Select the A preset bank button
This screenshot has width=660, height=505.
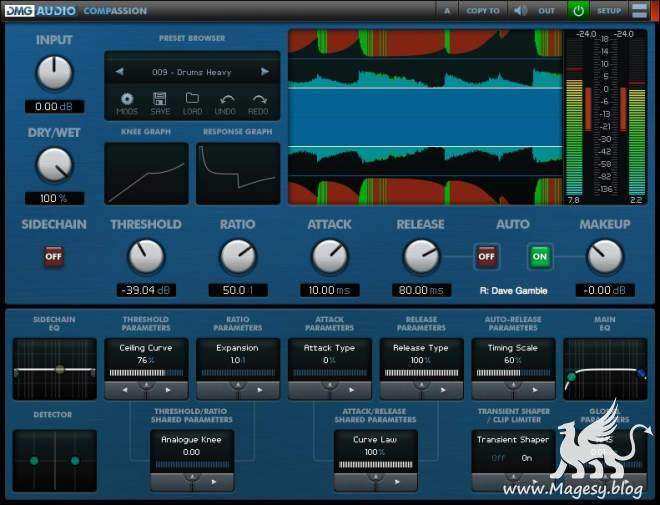(447, 11)
